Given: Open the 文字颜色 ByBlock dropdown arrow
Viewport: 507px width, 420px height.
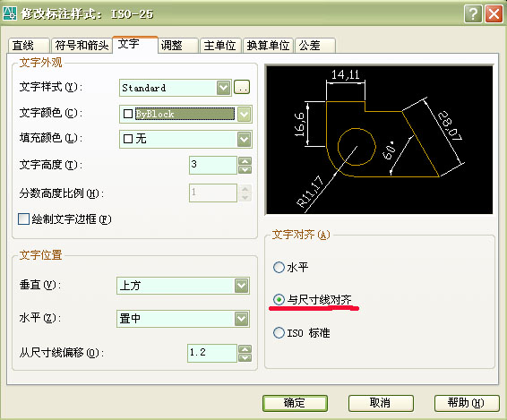Looking at the screenshot, I should [x=244, y=114].
